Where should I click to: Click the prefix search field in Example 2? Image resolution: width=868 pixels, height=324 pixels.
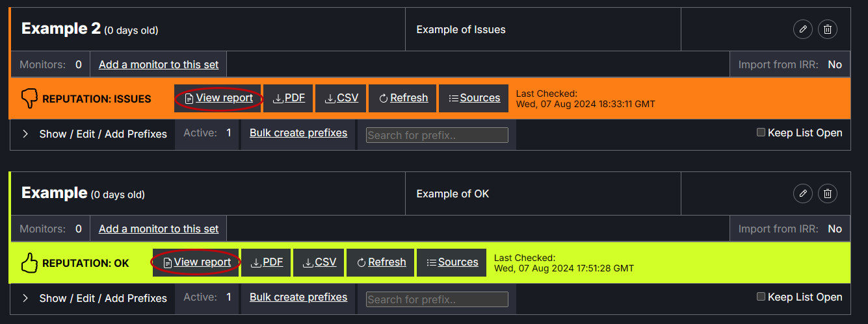(x=437, y=135)
